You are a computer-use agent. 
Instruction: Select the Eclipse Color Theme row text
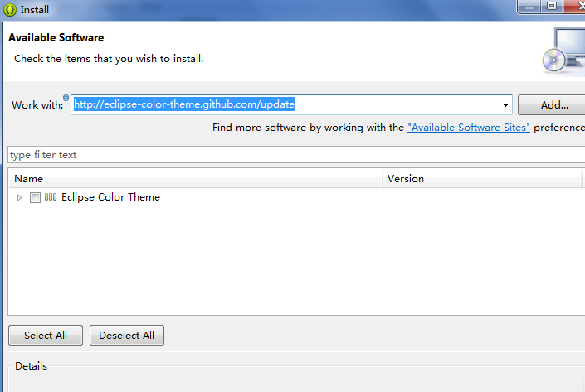111,197
